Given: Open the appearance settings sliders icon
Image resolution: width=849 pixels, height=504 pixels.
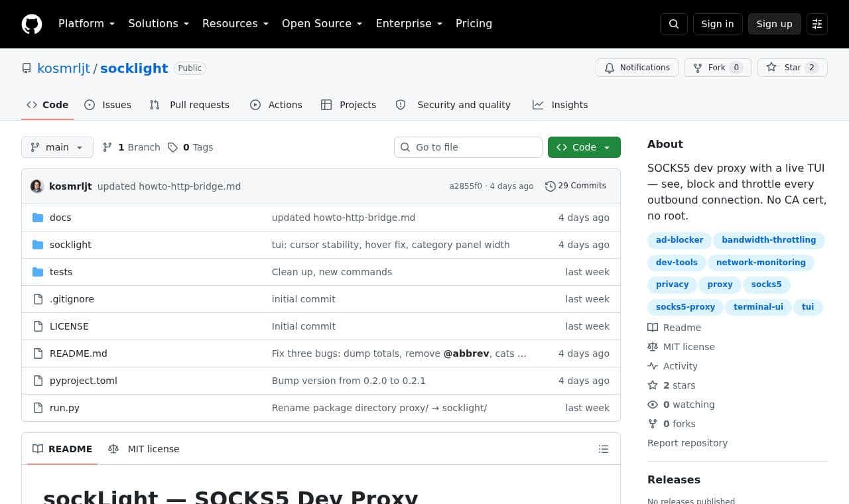Looking at the screenshot, I should (x=817, y=24).
